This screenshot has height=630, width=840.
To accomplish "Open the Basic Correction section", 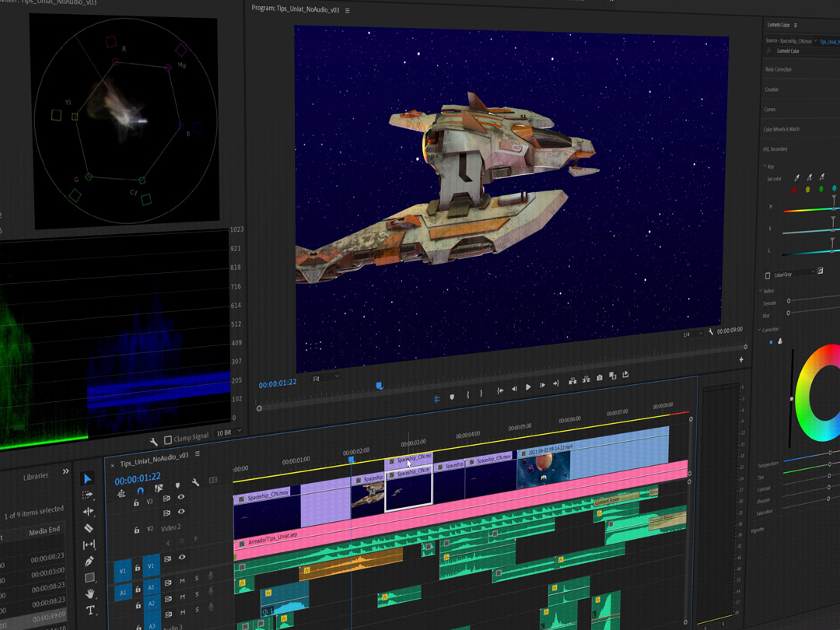I will coord(778,69).
